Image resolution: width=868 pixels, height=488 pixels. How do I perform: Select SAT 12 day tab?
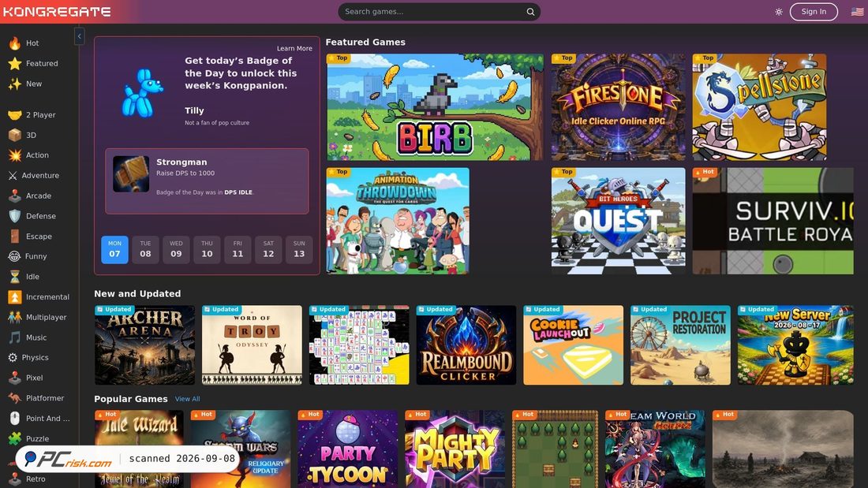268,250
